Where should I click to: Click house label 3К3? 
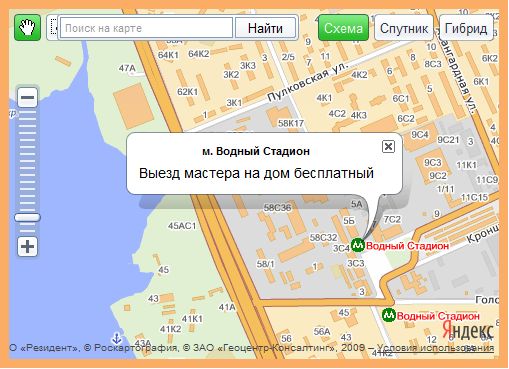248,66
